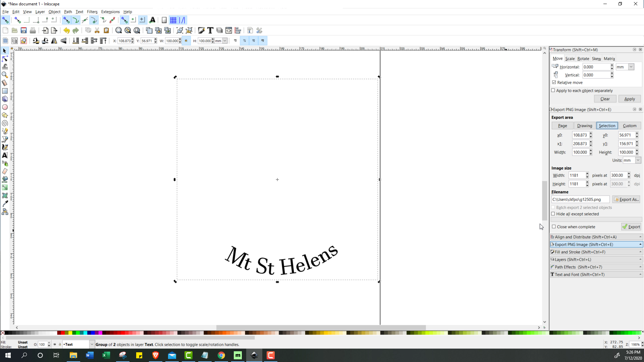The image size is (644, 362).
Task: Click the Export button
Action: point(631,227)
